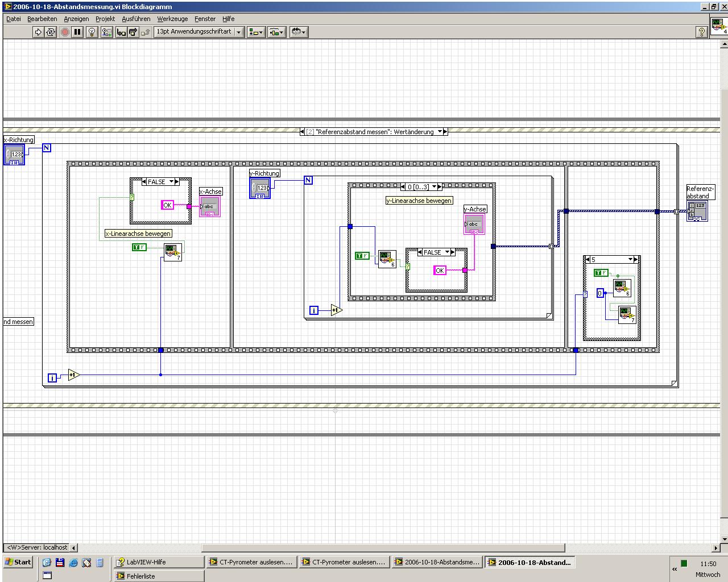This screenshot has height=582, width=728.
Task: Click the step out button
Action: pos(146,32)
